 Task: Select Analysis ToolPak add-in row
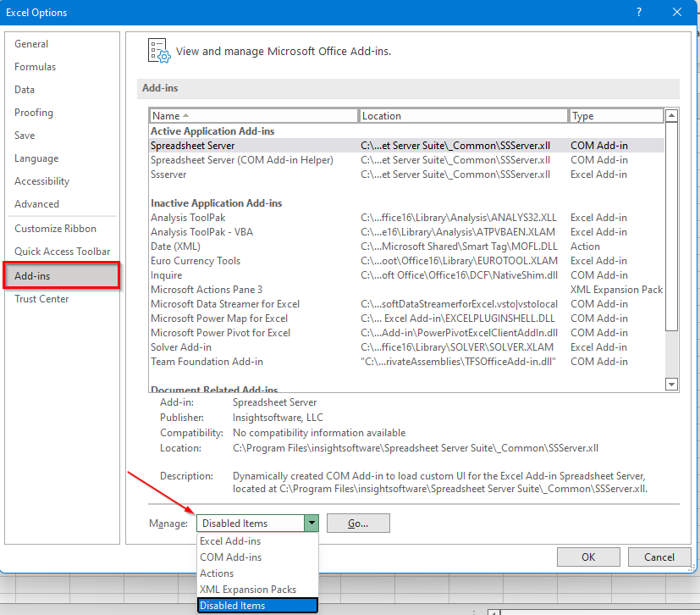(188, 218)
